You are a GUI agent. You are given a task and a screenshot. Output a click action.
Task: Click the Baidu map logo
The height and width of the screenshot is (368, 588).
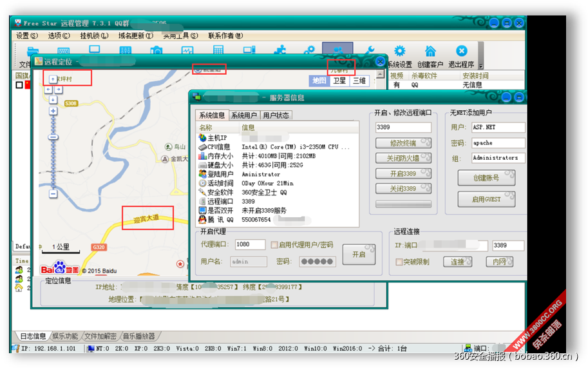click(60, 268)
